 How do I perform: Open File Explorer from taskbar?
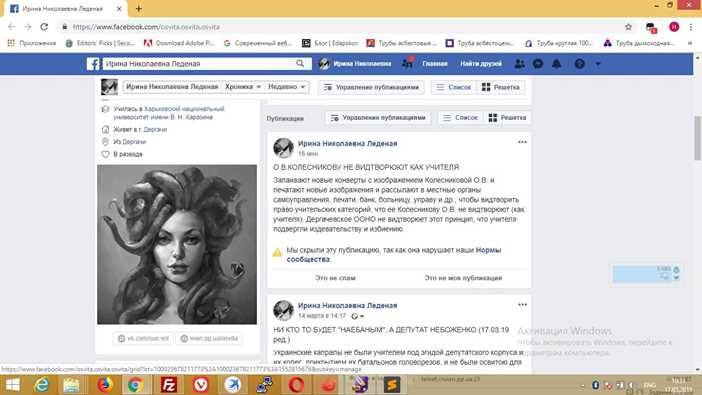[x=71, y=385]
